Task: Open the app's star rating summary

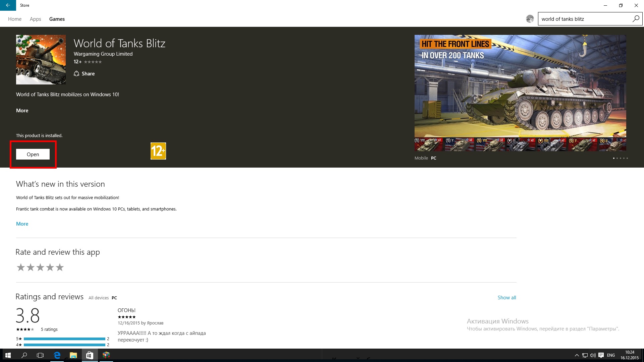Action: tap(93, 62)
